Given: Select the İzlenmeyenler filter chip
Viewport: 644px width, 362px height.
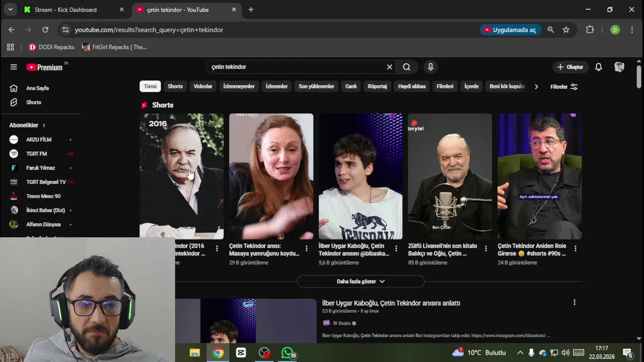Looking at the screenshot, I should [239, 86].
